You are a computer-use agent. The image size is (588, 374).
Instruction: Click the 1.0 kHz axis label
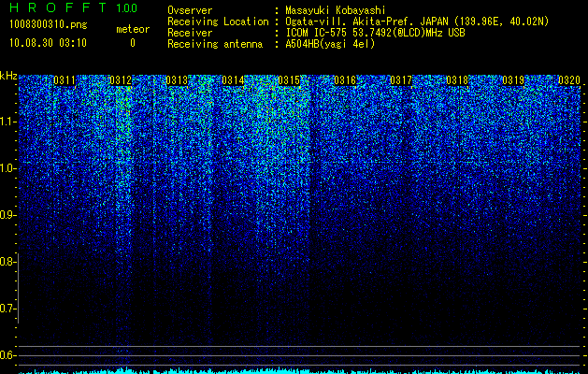click(7, 168)
